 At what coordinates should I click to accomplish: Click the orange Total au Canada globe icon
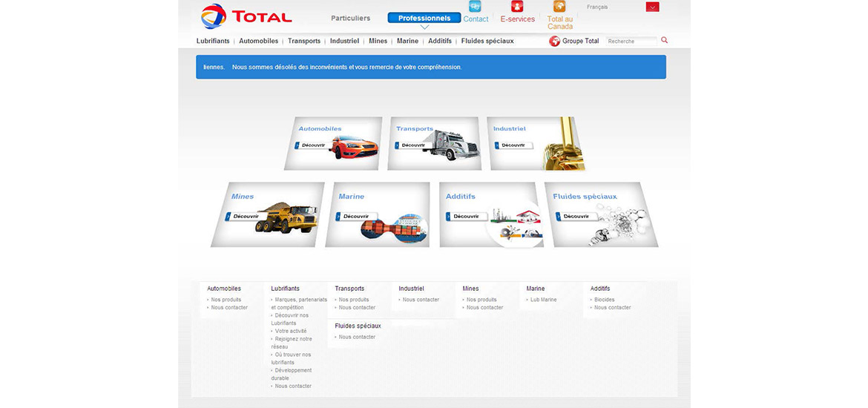[x=559, y=6]
